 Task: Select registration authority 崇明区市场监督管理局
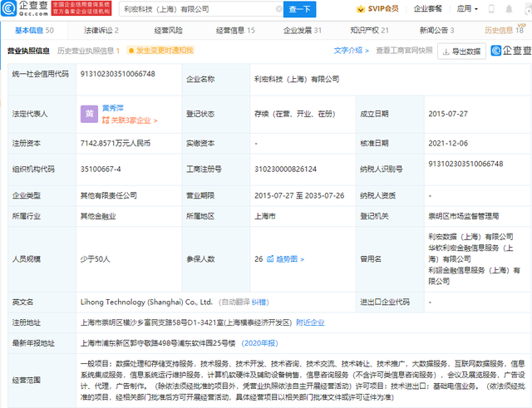coord(464,216)
